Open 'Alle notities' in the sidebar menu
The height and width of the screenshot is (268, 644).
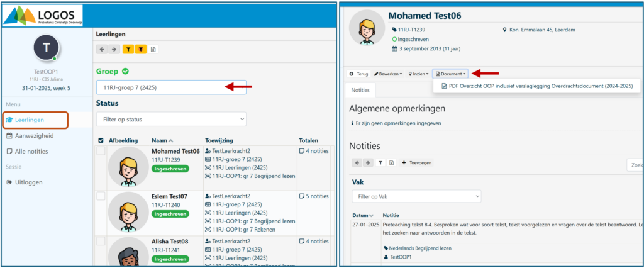(x=27, y=151)
